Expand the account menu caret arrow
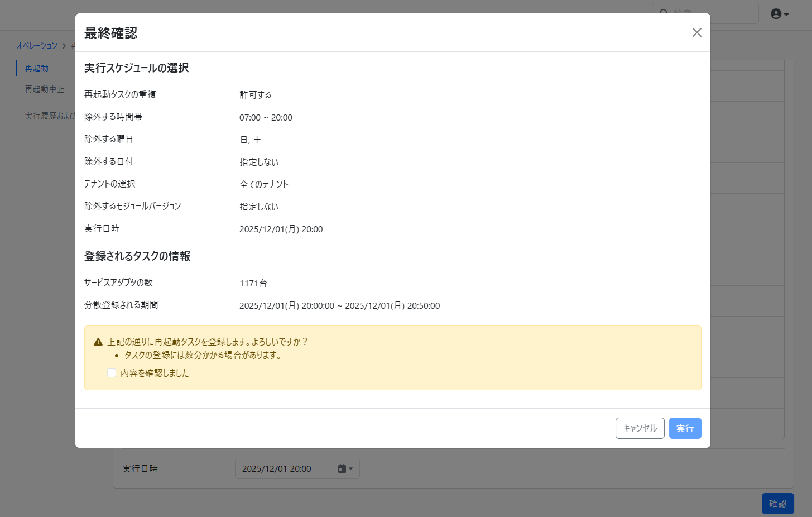The width and height of the screenshot is (812, 517). (x=786, y=15)
